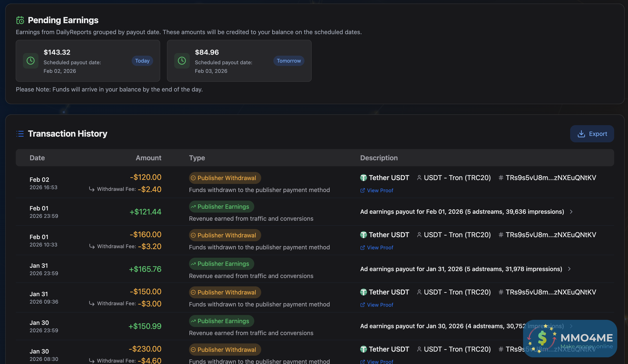Click the download icon in the Export button
The height and width of the screenshot is (364, 628).
[581, 134]
